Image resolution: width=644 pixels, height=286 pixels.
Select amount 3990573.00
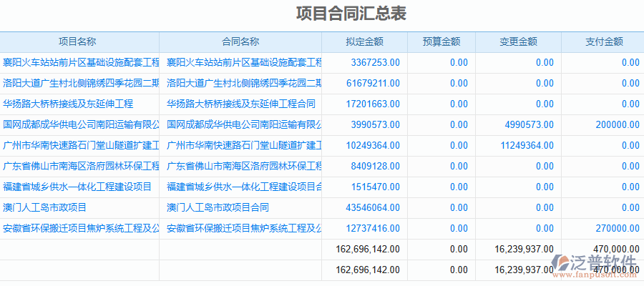pos(376,124)
